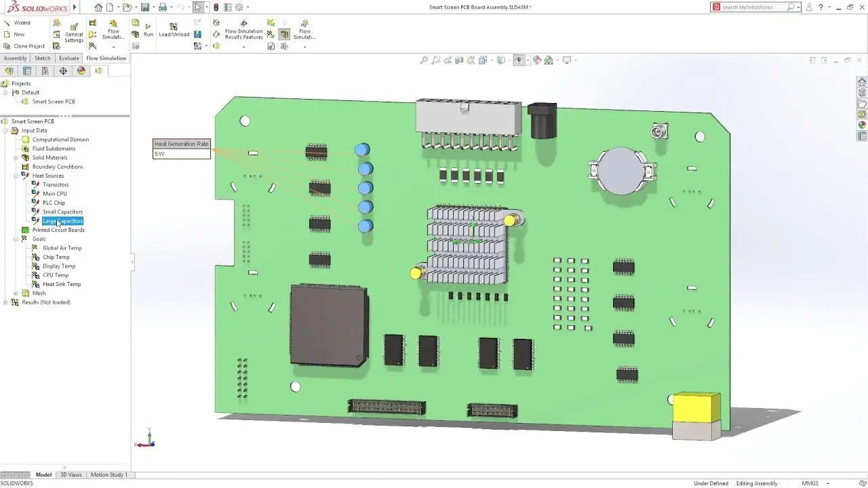Open the Home icon in quick access toolbar
The width and height of the screenshot is (868, 488).
point(99,7)
